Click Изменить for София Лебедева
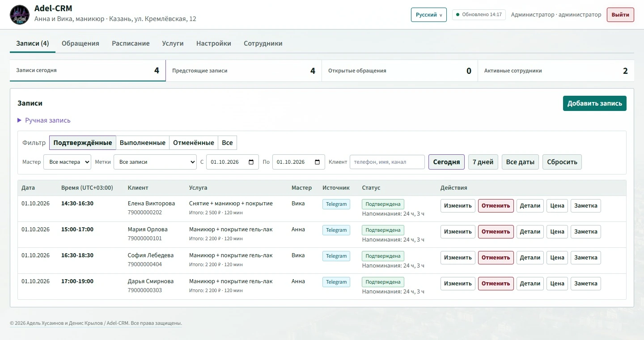The width and height of the screenshot is (644, 340). tap(458, 258)
